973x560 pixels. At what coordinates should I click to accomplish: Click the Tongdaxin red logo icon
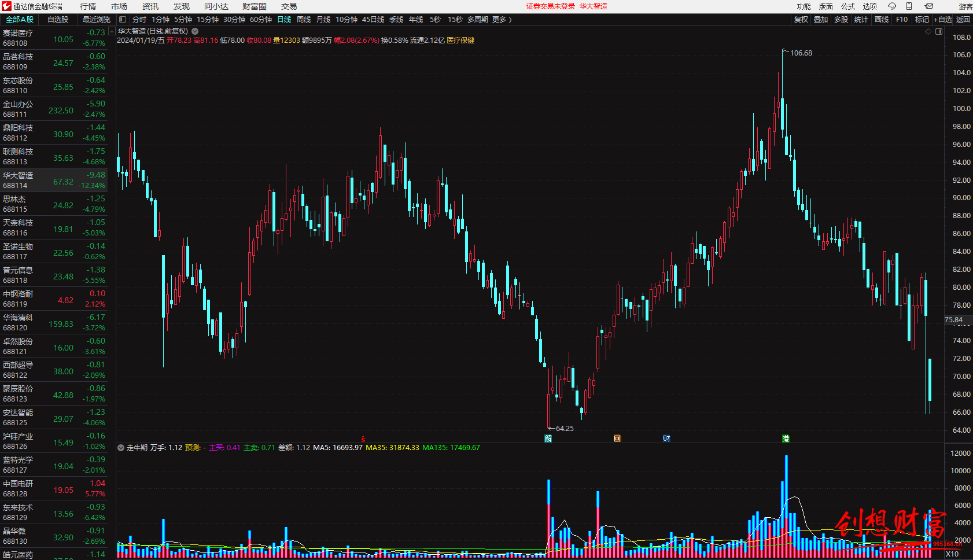tap(6, 6)
